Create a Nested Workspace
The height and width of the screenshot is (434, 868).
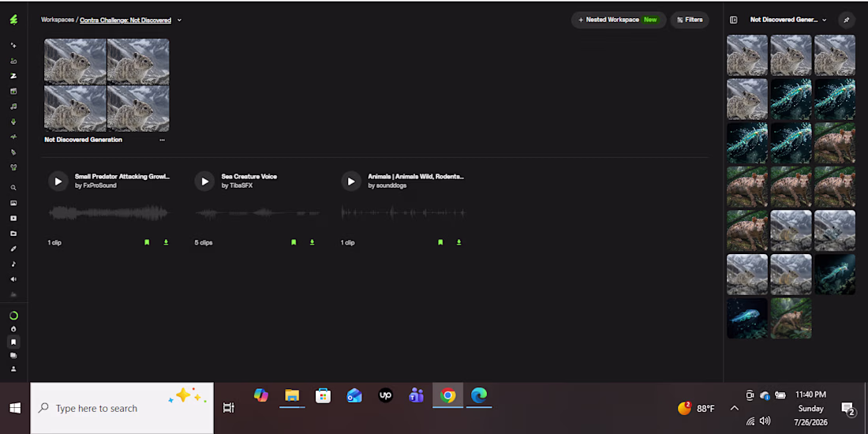[x=619, y=20]
